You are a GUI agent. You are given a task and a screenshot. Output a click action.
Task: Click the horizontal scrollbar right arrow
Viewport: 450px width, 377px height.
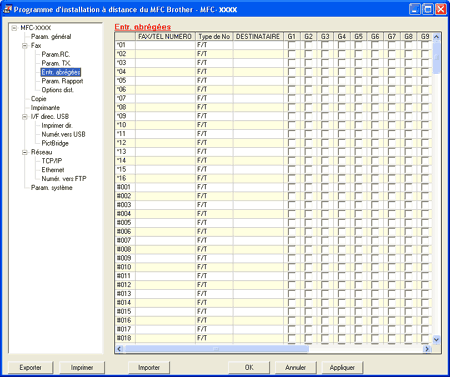click(427, 349)
